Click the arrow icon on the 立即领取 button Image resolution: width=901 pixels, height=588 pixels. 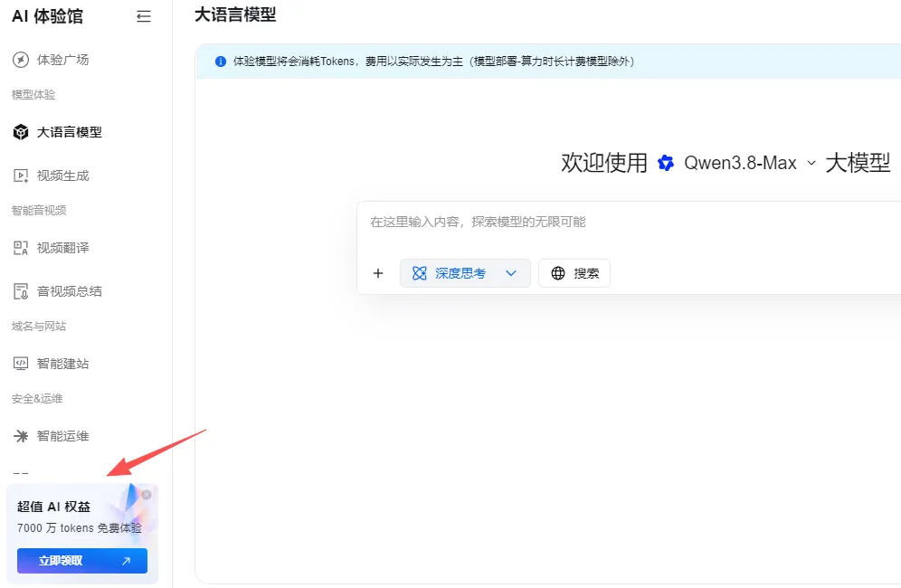[x=126, y=561]
